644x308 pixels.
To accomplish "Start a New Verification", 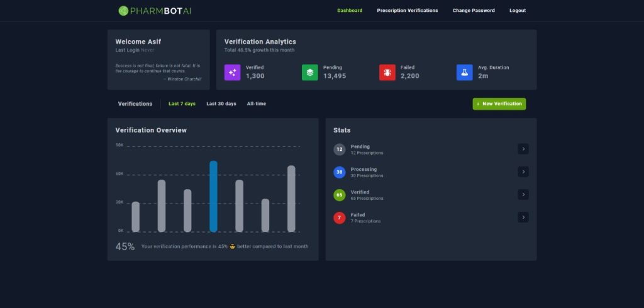I will [499, 104].
